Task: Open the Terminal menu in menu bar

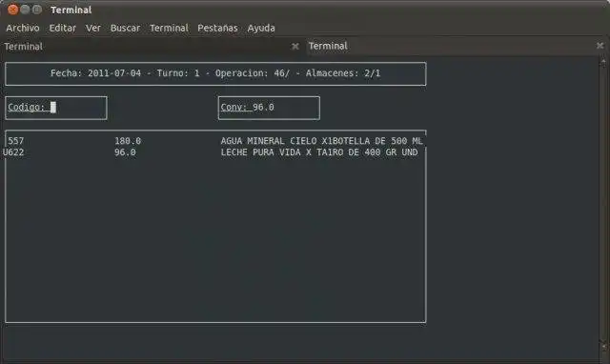Action: tap(169, 28)
